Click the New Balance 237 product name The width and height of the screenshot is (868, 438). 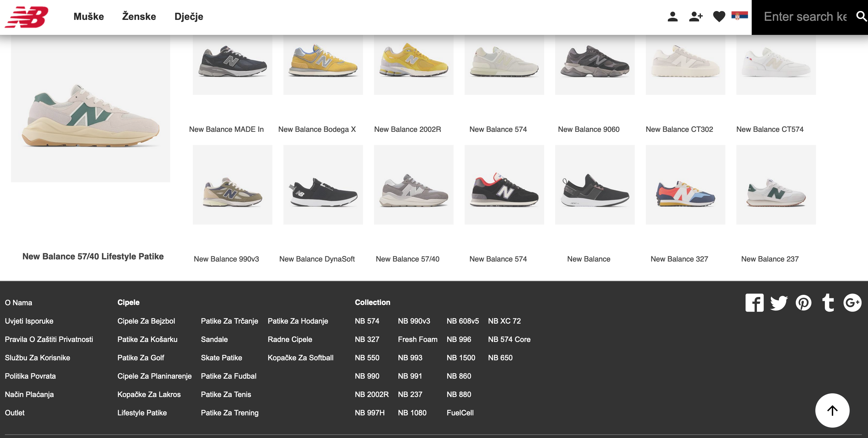[x=770, y=259]
